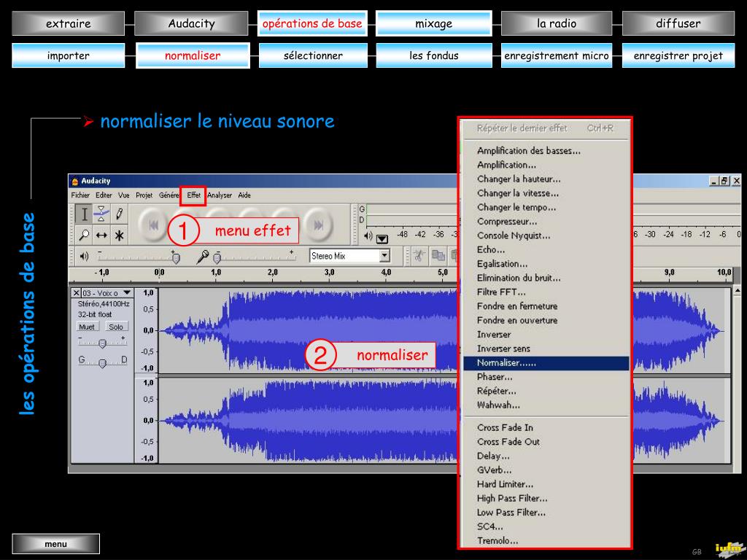Select the Phaser effect
This screenshot has width=747, height=560.
pyautogui.click(x=546, y=377)
